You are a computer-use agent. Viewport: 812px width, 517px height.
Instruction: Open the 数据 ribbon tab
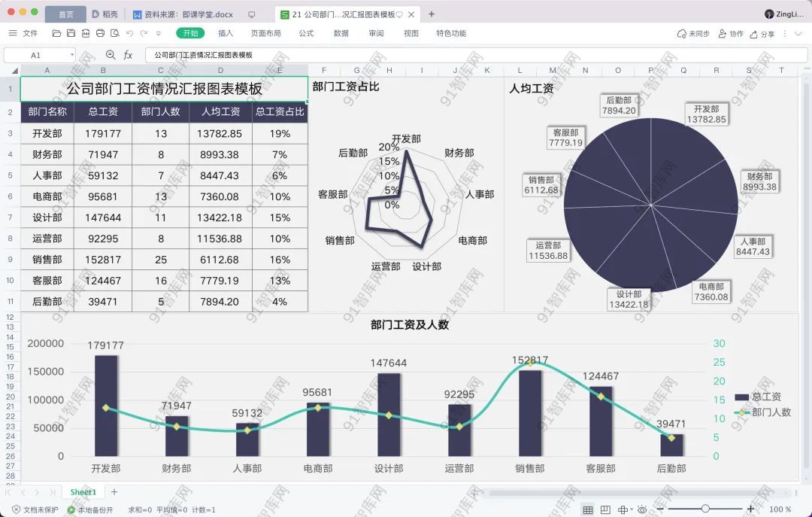click(x=341, y=33)
